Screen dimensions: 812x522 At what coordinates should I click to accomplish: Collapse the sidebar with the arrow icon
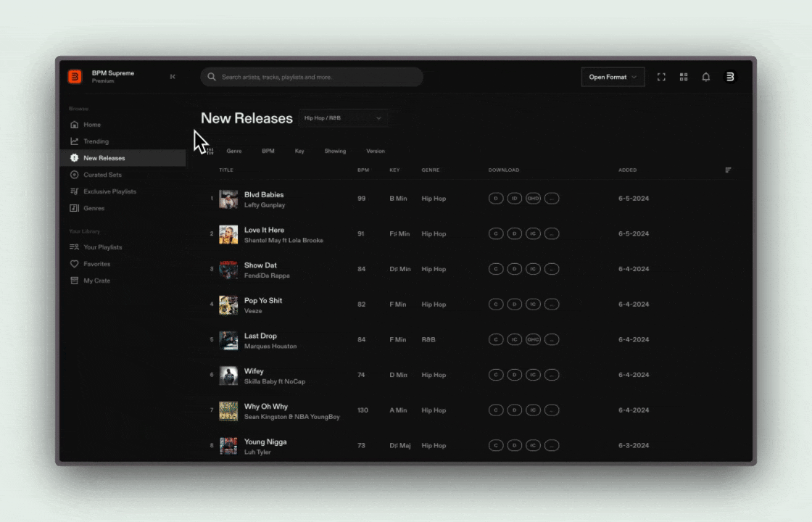(173, 77)
